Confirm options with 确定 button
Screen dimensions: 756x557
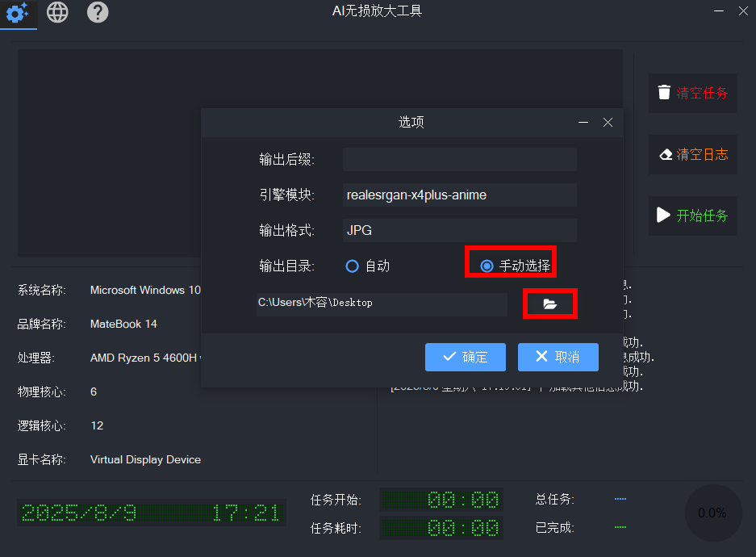click(466, 357)
